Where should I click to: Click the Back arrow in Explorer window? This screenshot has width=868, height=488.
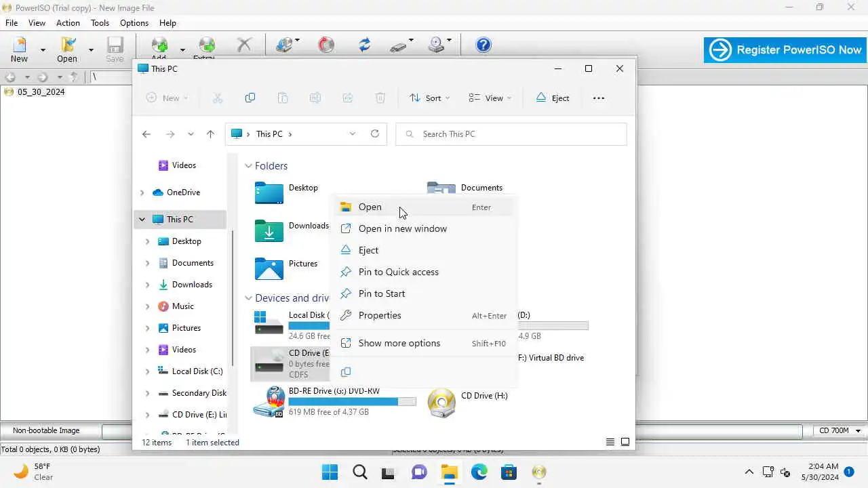point(146,134)
